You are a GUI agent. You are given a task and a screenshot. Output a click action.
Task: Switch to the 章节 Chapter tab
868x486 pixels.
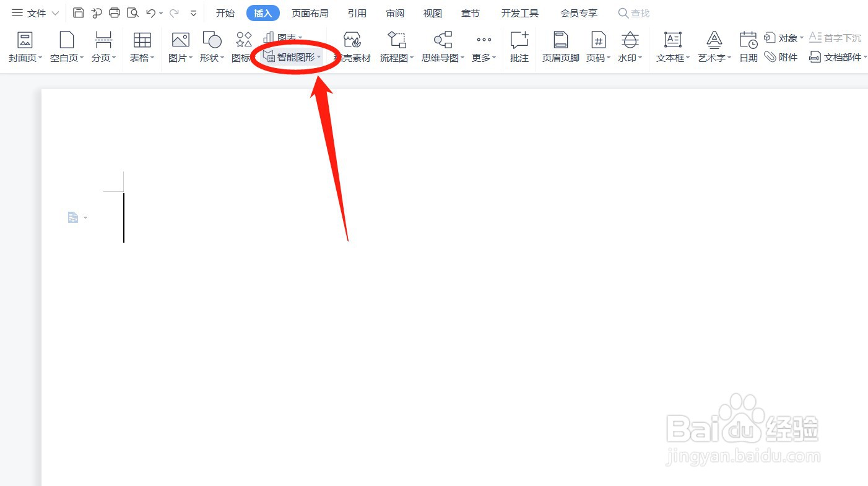click(471, 13)
